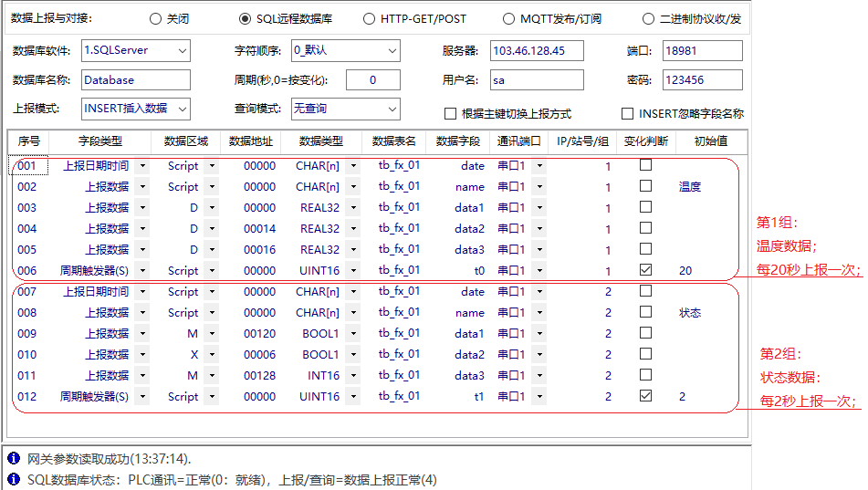Viewport: 868px width, 490px height.
Task: Click the info icon beside 网关参数读取成功
Action: (14, 459)
